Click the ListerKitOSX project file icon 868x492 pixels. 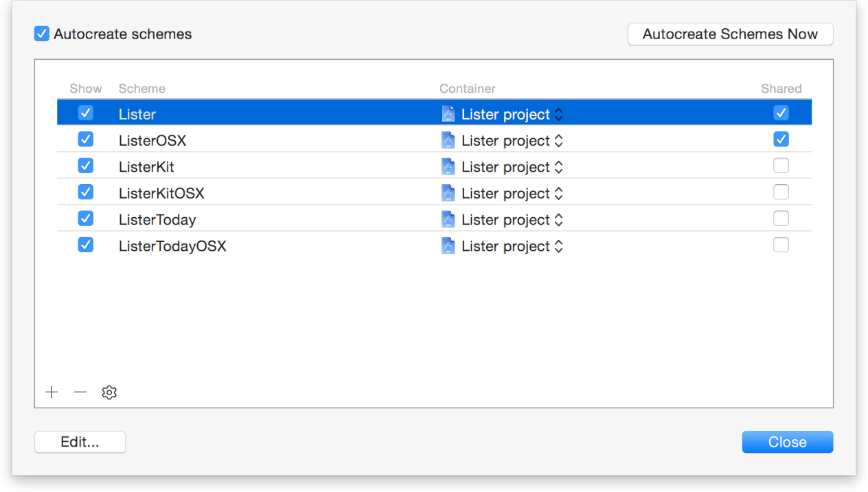click(x=448, y=193)
